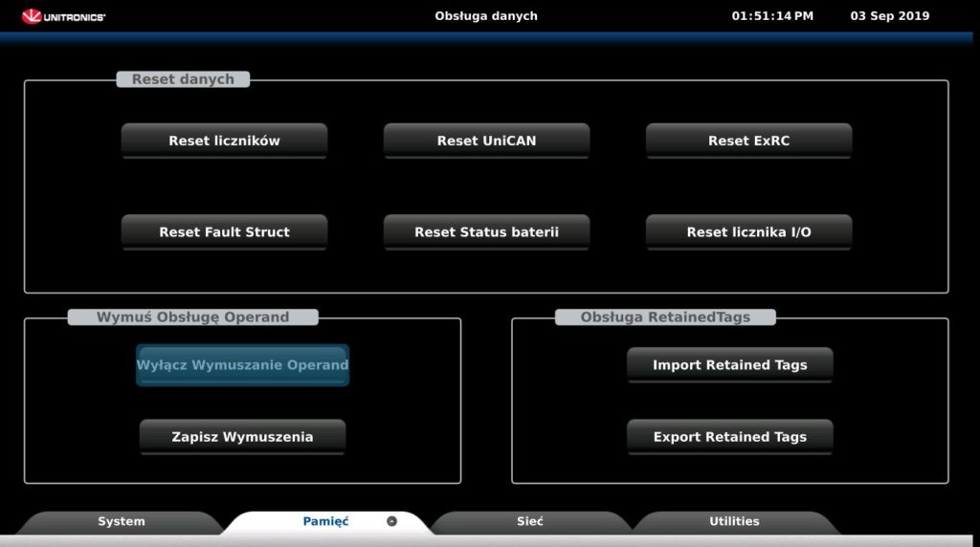Save forces with Zapisz Wymuszenia
Viewport: 980px width, 547px height.
point(242,436)
